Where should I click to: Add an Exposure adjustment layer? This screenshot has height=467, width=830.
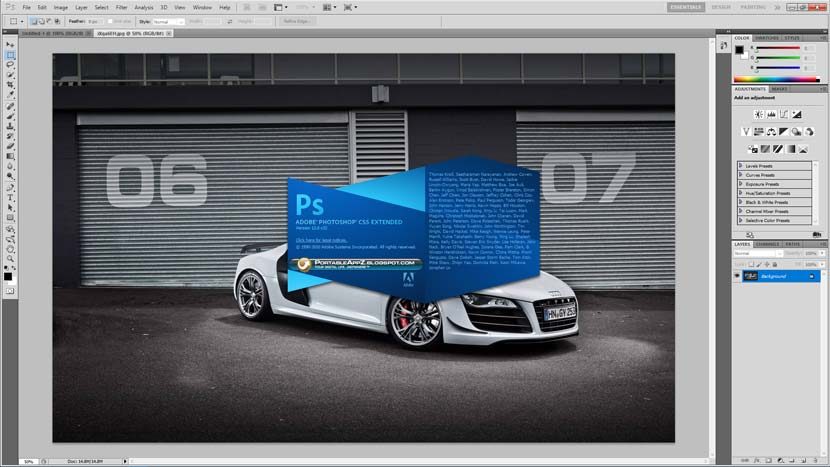pyautogui.click(x=797, y=114)
